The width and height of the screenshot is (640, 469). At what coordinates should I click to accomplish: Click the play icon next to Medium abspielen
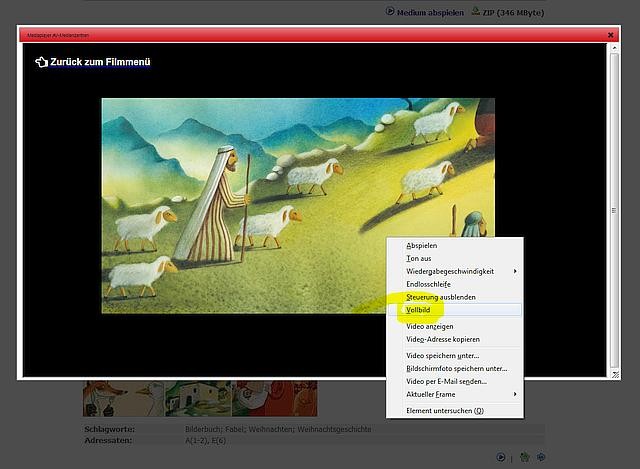pyautogui.click(x=390, y=11)
